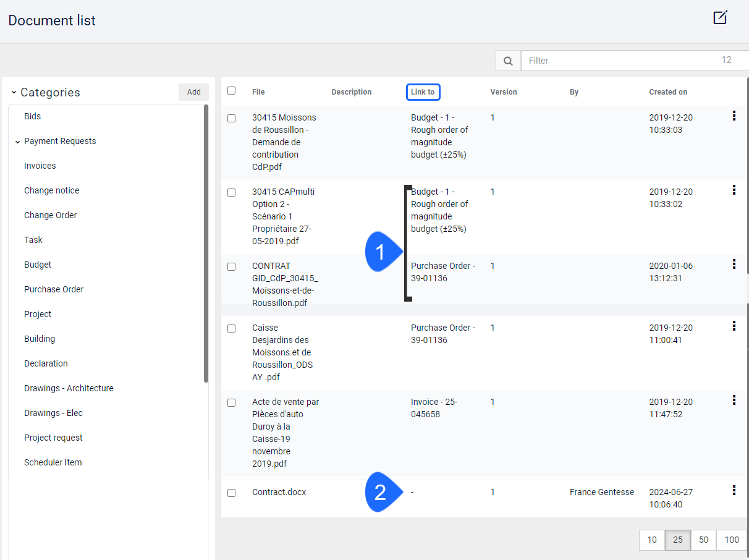This screenshot has width=749, height=560.
Task: Select the Project category
Action: coord(38,314)
